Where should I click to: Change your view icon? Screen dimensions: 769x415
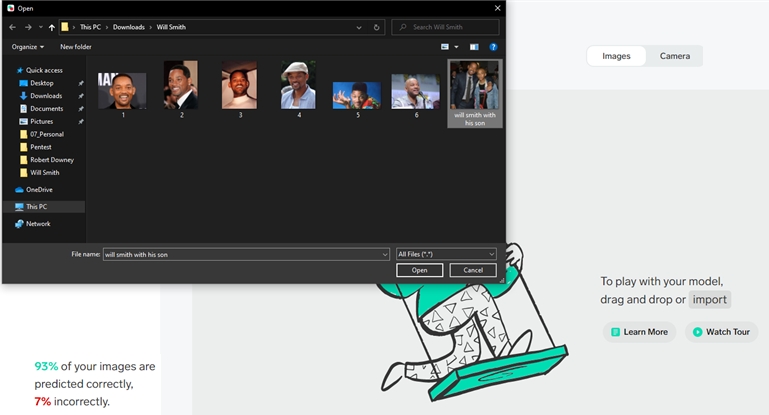(x=445, y=47)
